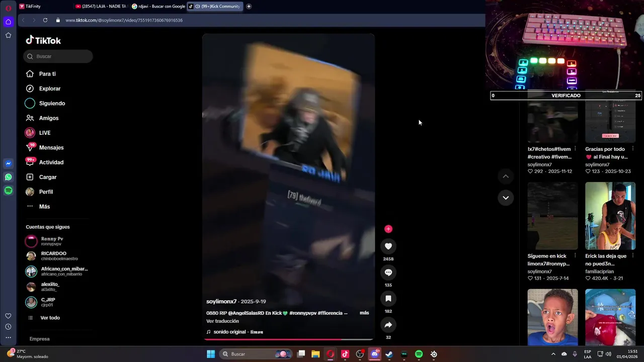Screen dimensions: 644x362
Task: Open options for Erick las deja video
Action: (633, 256)
